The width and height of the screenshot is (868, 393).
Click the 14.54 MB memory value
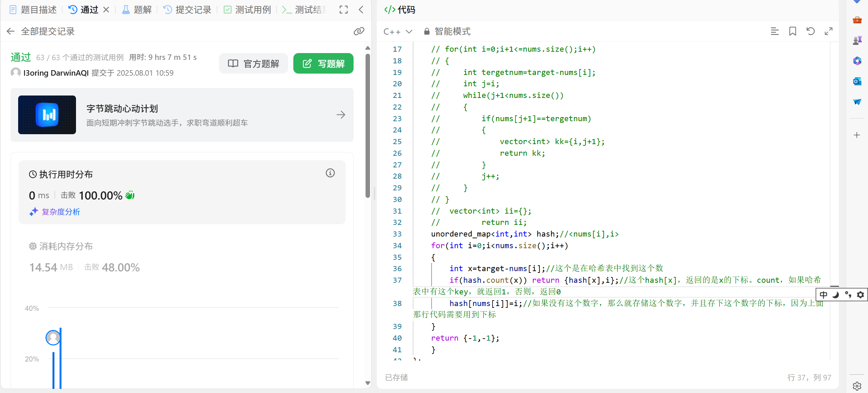pyautogui.click(x=51, y=267)
